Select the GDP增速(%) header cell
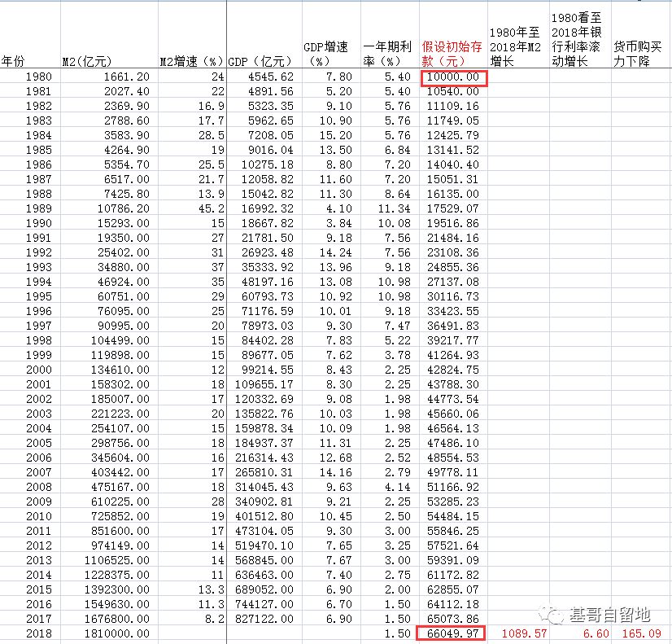672x644 pixels. pyautogui.click(x=325, y=54)
